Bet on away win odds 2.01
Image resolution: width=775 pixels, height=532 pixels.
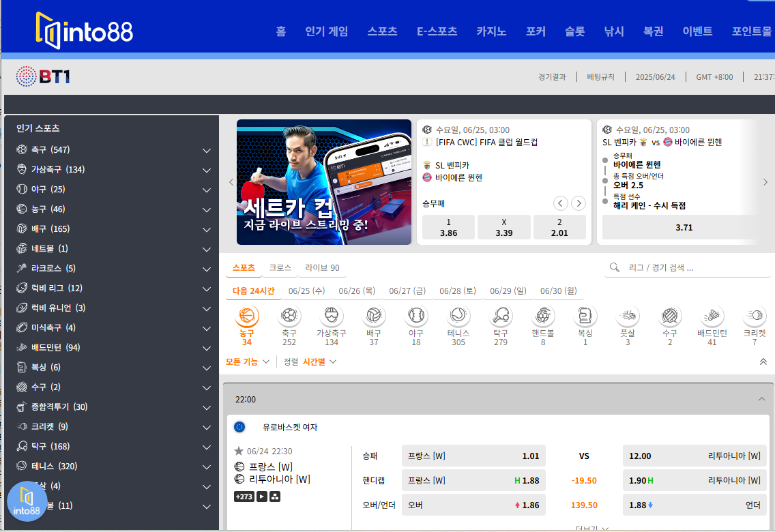pyautogui.click(x=559, y=227)
